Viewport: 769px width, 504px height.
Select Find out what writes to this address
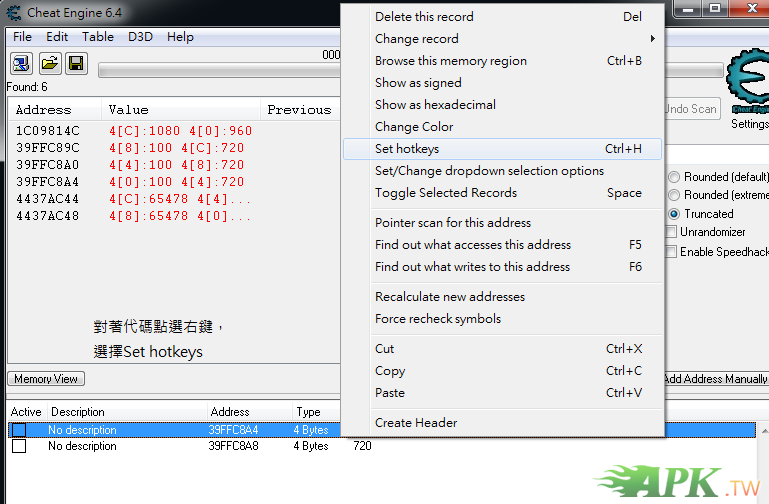click(x=472, y=267)
